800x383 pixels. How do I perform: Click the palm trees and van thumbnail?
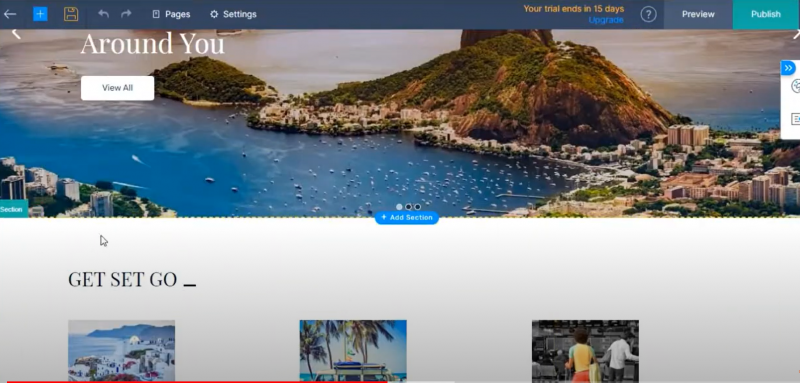[x=353, y=350]
